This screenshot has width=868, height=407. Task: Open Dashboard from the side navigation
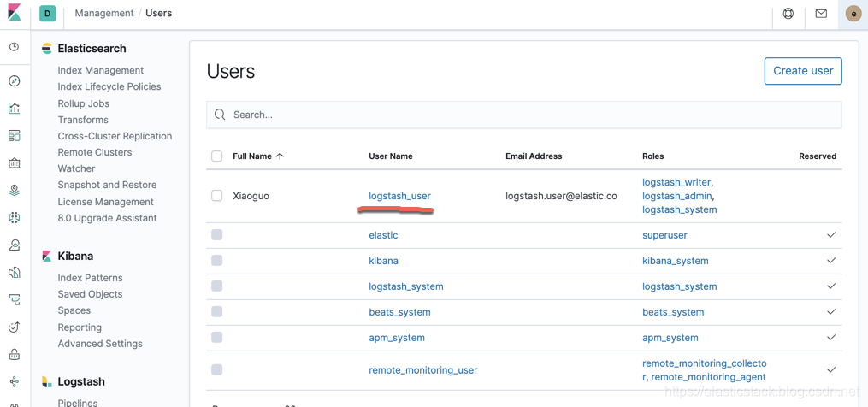[15, 136]
